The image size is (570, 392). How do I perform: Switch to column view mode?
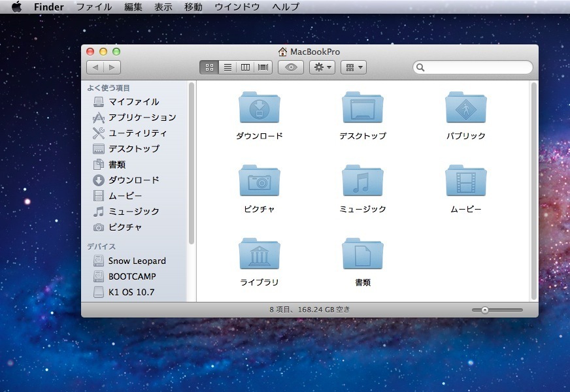(246, 67)
